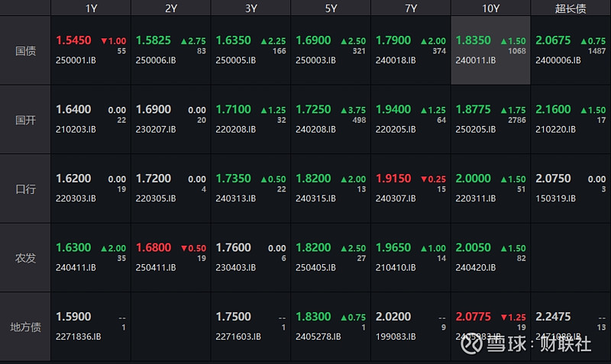The width and height of the screenshot is (611, 364).
Task: Select the 超长债 column header
Action: (571, 8)
